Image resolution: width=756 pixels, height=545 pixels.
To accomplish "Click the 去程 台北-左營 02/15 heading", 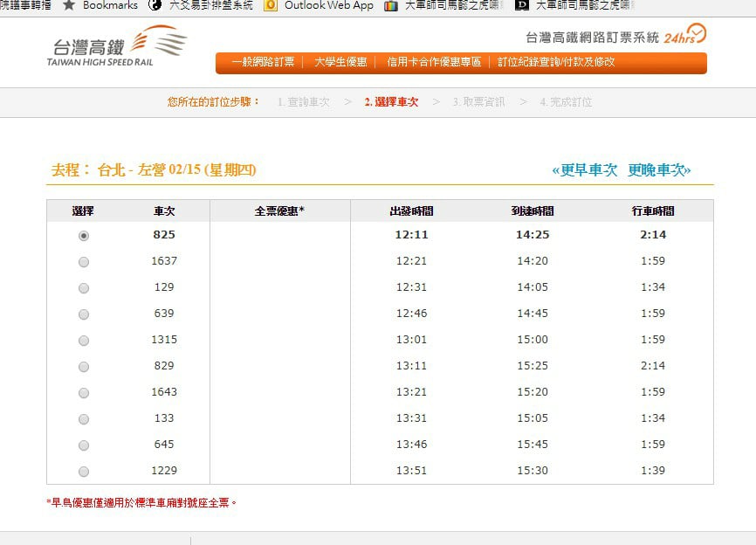I will click(x=154, y=169).
